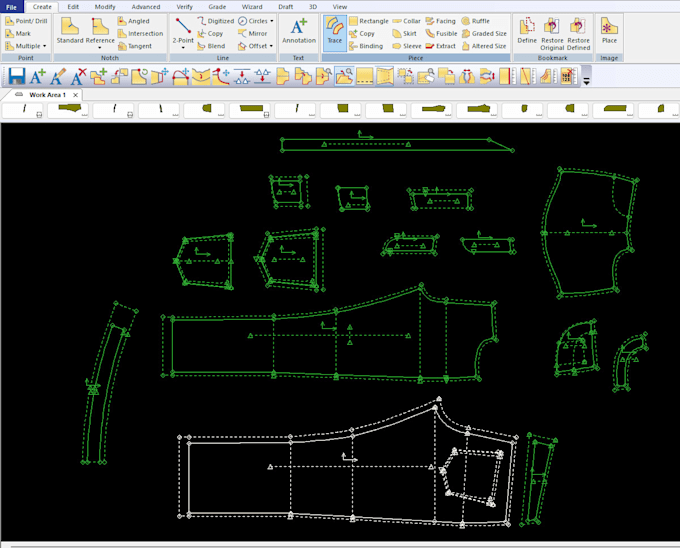680x548 pixels.
Task: Click the Mirror line button
Action: coord(253,33)
